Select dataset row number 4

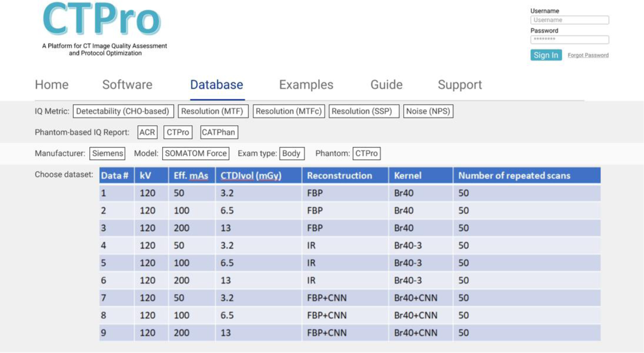[x=350, y=245]
